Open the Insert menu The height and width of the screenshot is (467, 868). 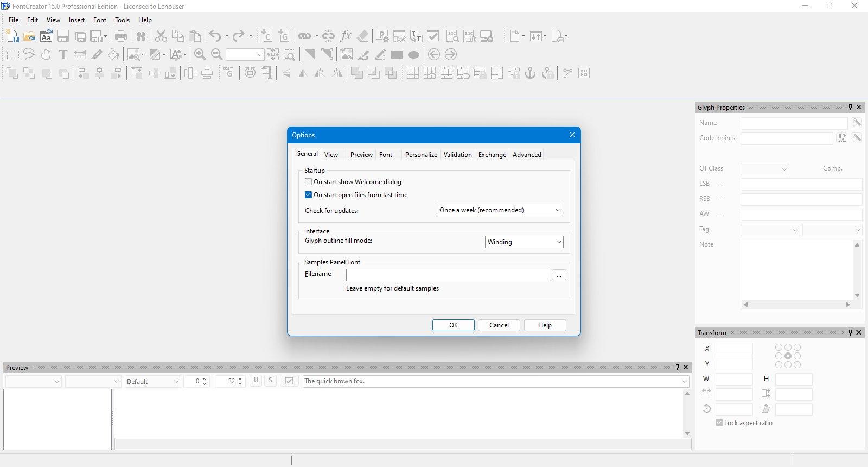pyautogui.click(x=76, y=20)
